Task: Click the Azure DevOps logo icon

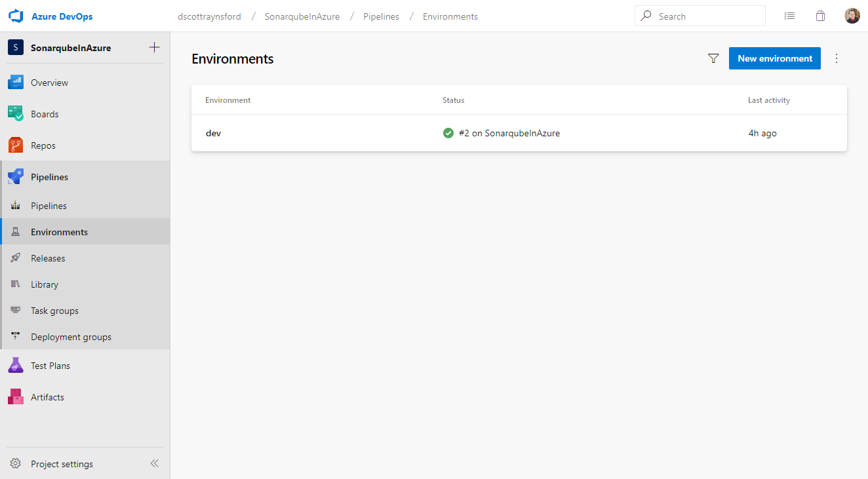Action: pyautogui.click(x=16, y=16)
